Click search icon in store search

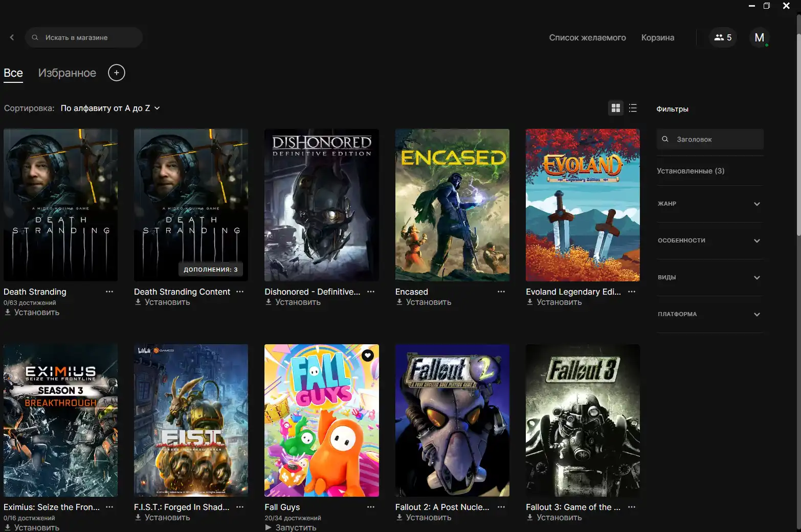[x=35, y=37]
